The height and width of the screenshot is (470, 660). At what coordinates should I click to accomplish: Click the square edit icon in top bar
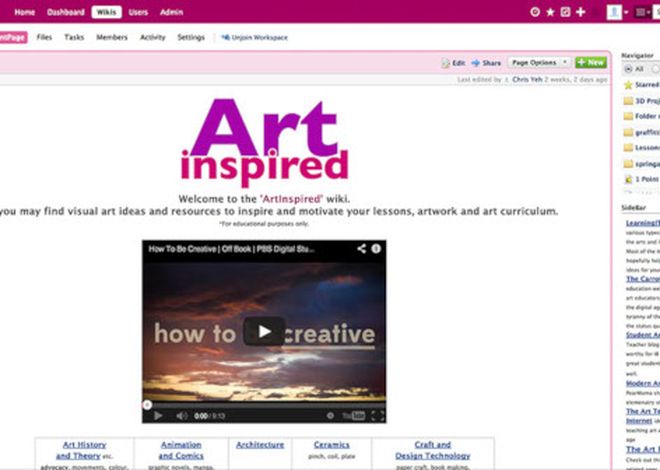pos(565,12)
